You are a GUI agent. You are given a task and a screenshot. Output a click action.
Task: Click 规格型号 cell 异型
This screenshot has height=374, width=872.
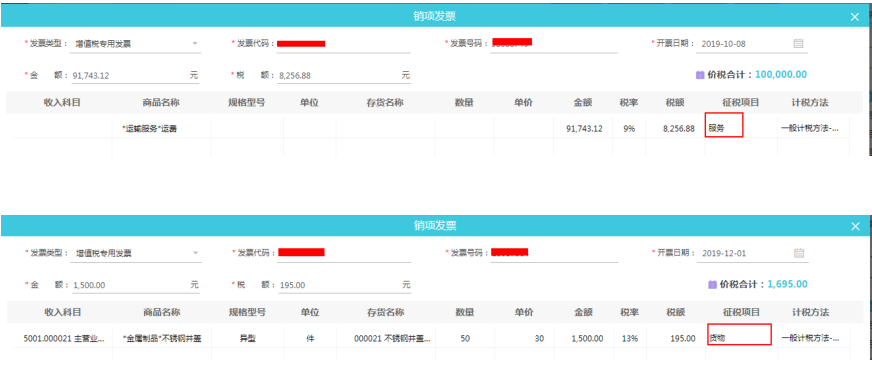(247, 338)
